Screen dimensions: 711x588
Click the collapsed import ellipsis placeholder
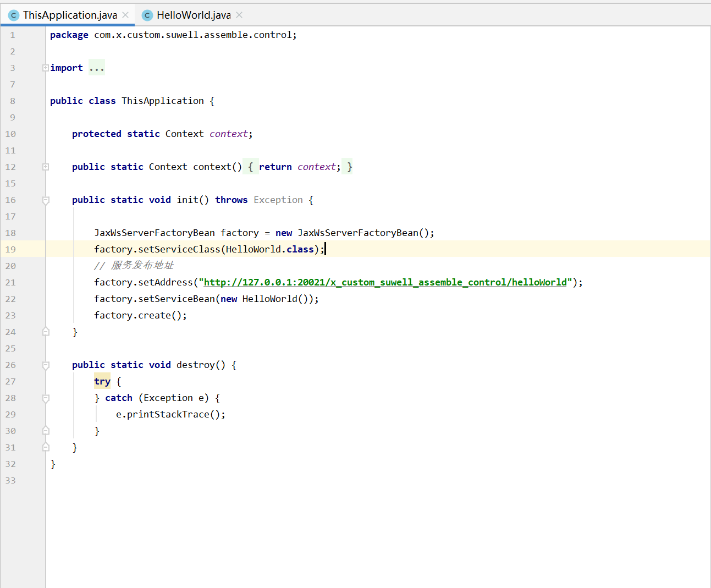97,68
